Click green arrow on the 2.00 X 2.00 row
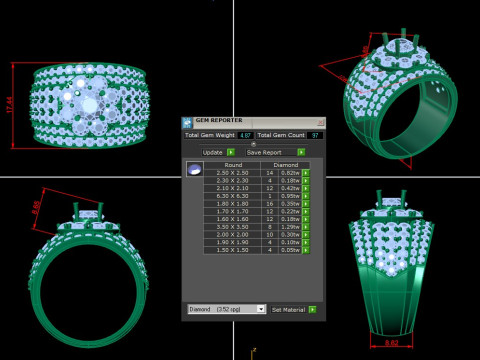 coord(306,235)
